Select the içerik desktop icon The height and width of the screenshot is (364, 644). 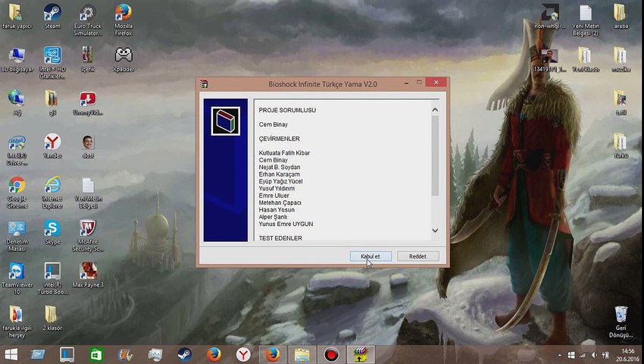[x=88, y=60]
